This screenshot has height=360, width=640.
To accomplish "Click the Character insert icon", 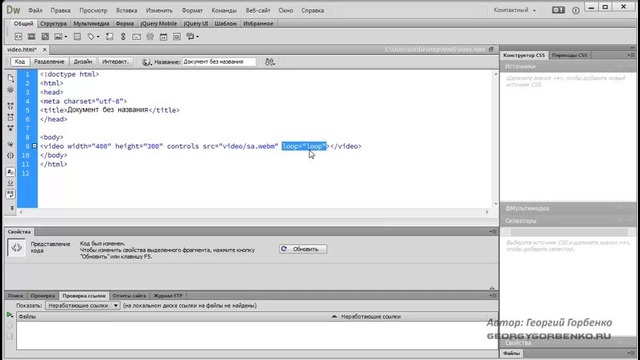I will point(177,37).
